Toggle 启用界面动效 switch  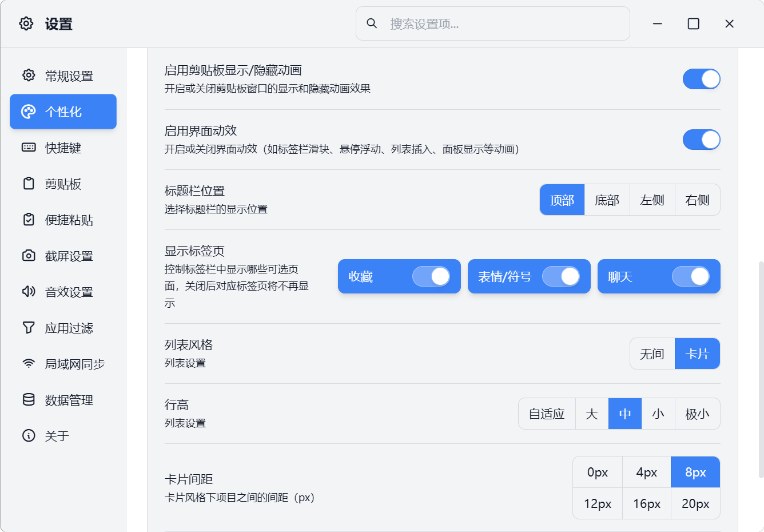tap(702, 140)
